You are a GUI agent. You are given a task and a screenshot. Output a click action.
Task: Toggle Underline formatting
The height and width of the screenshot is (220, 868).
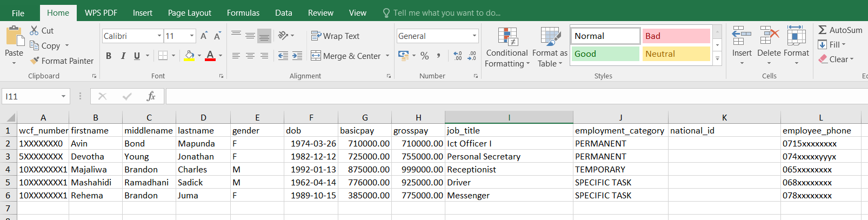click(x=137, y=56)
